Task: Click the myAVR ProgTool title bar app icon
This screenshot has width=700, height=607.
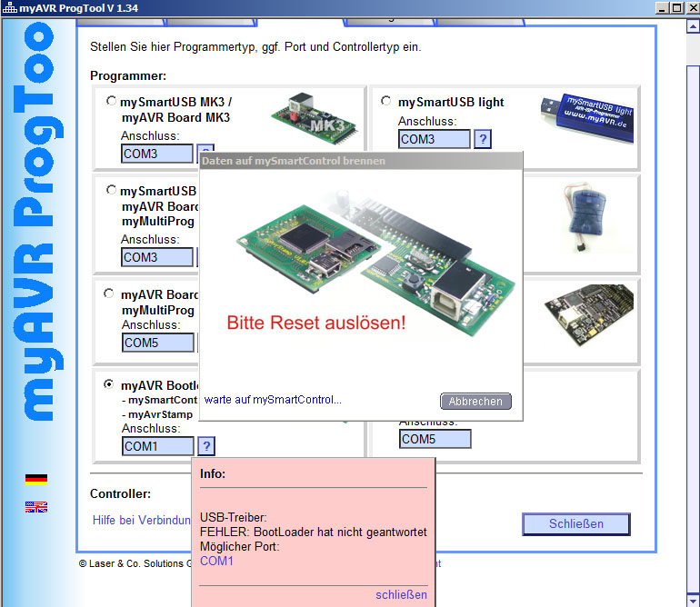Action: (9, 7)
